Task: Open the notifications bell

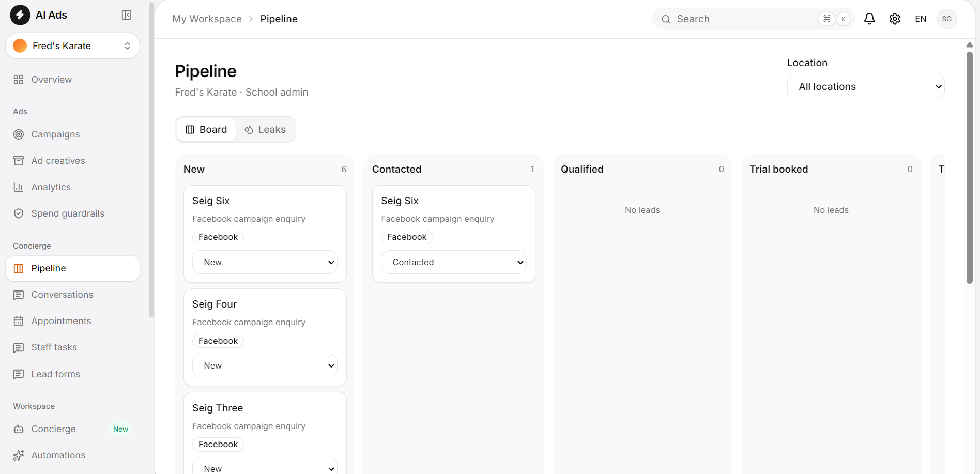Action: [869, 19]
